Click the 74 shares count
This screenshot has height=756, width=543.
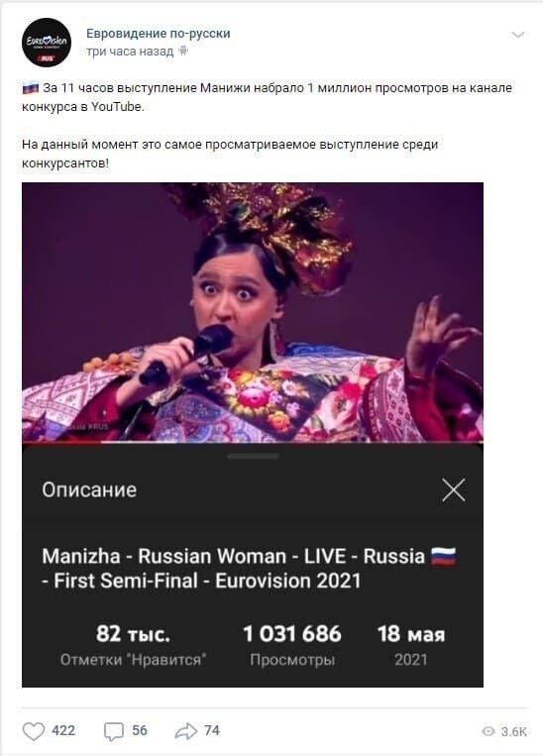pos(212,730)
